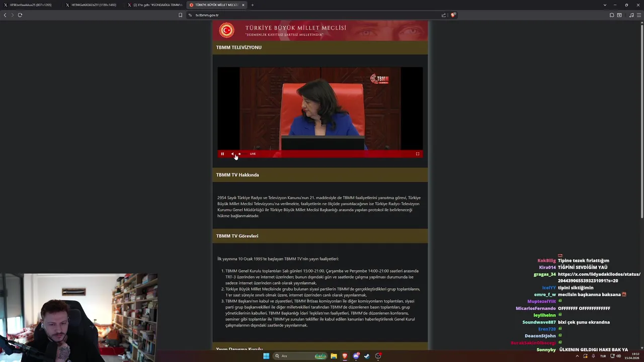Image resolution: width=644 pixels, height=362 pixels.
Task: Click chat username Kira014
Action: tap(547, 267)
